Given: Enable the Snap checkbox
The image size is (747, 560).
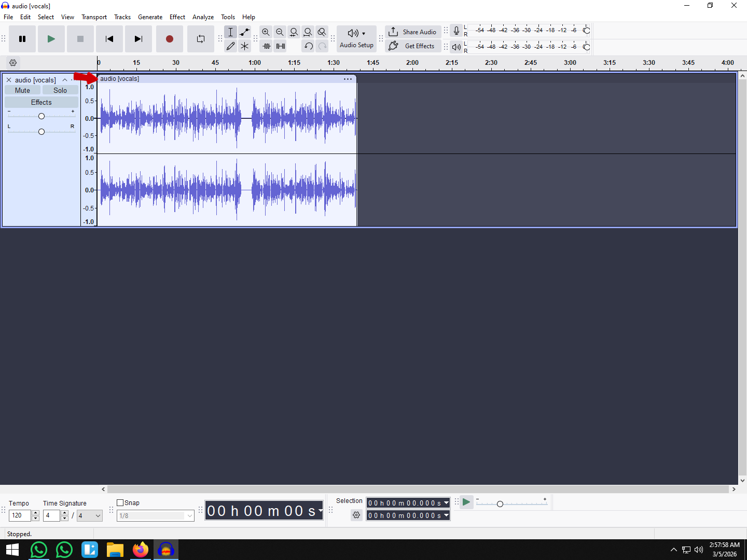Looking at the screenshot, I should click(120, 502).
